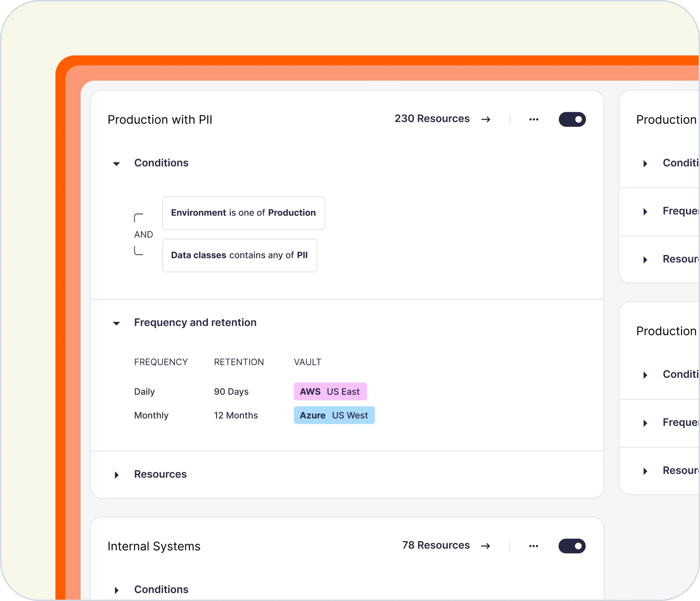Expand Resources in Production with PII
This screenshot has width=700, height=601.
tap(116, 475)
